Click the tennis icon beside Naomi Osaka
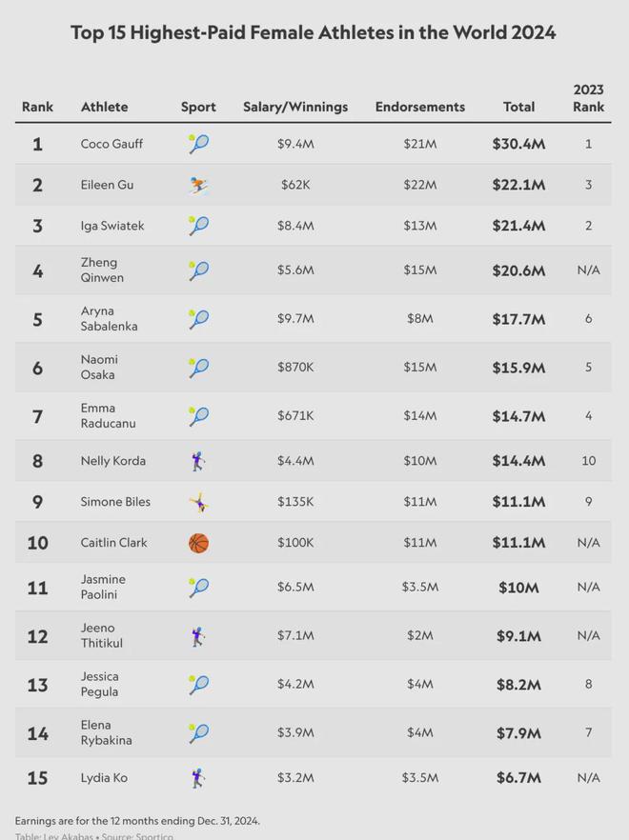Image resolution: width=629 pixels, height=840 pixels. [x=198, y=368]
